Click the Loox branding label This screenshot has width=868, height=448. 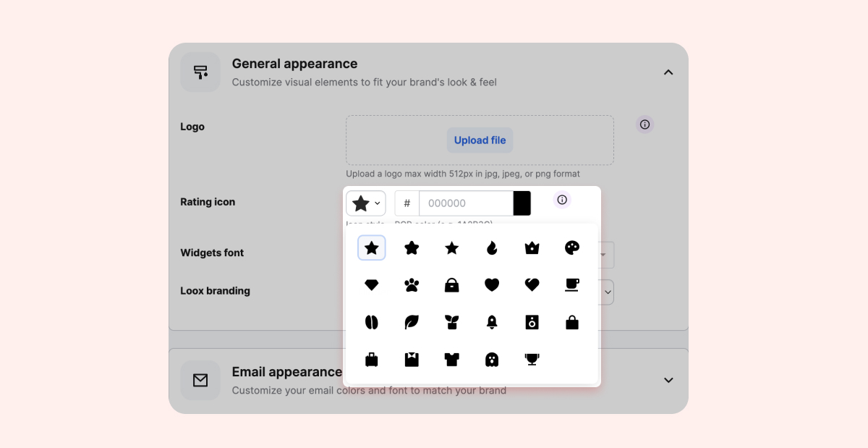pyautogui.click(x=215, y=291)
